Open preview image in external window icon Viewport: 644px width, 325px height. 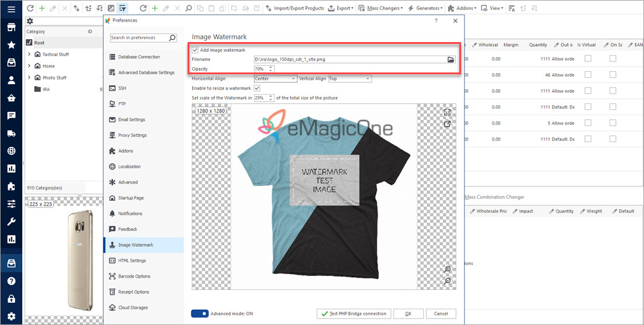pyautogui.click(x=447, y=125)
